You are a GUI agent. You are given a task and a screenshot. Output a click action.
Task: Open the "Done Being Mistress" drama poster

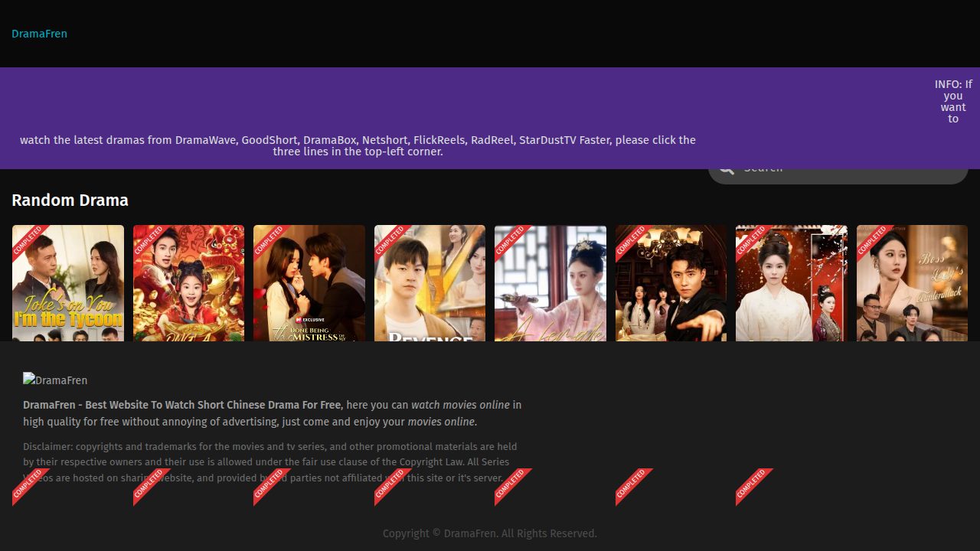[x=309, y=283]
